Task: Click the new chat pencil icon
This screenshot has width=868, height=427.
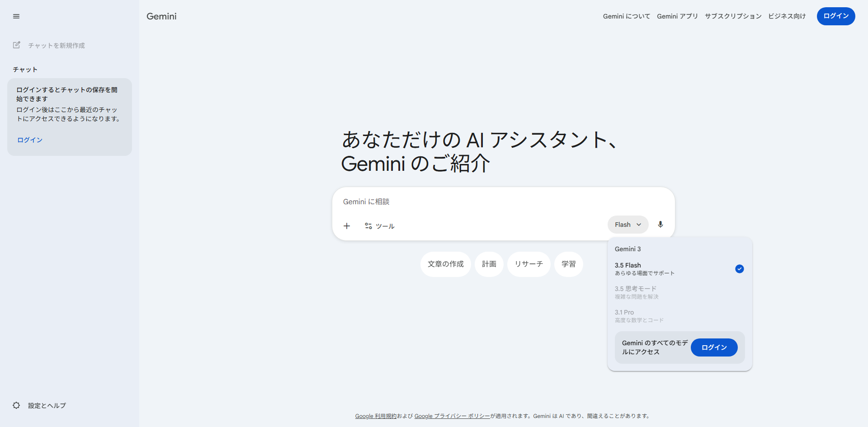Action: pos(17,45)
